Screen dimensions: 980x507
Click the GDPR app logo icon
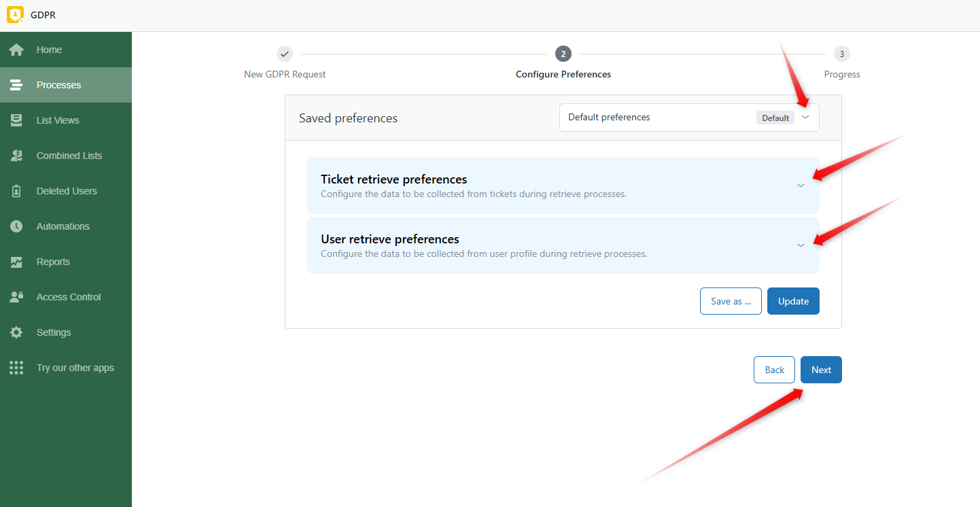15,14
